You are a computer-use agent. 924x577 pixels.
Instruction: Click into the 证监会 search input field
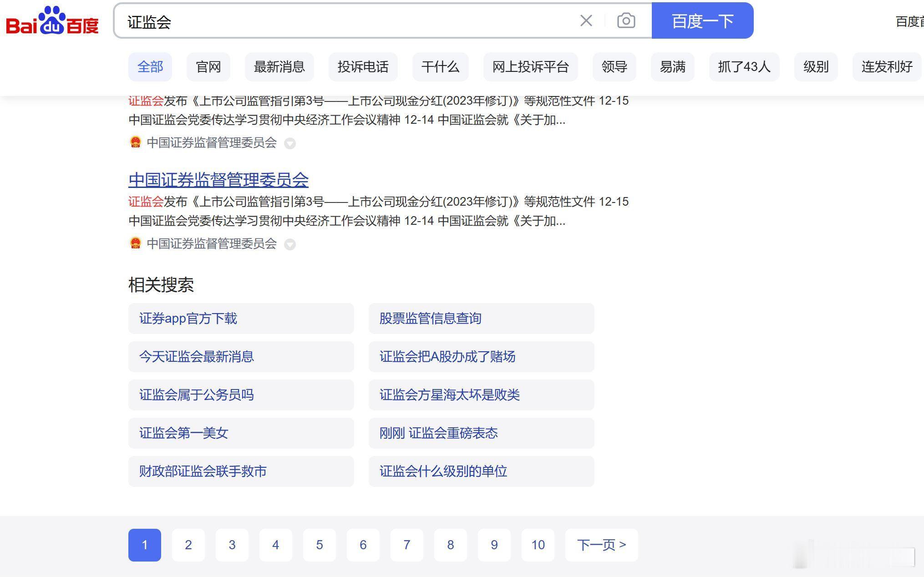346,21
